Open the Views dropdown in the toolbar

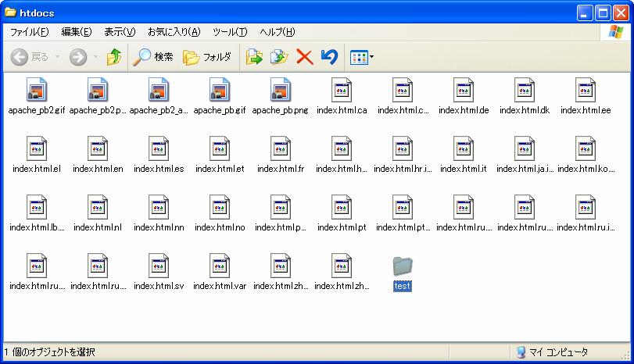coord(361,57)
